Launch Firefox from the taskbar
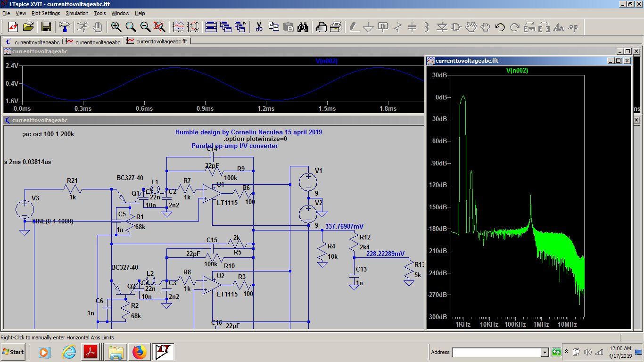Screen dimensions: 644x362 pos(139,352)
